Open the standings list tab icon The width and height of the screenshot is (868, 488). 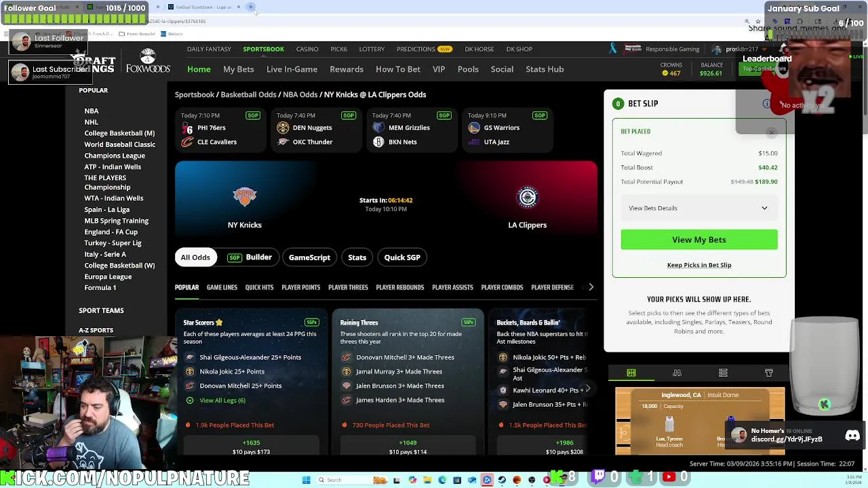coord(723,373)
